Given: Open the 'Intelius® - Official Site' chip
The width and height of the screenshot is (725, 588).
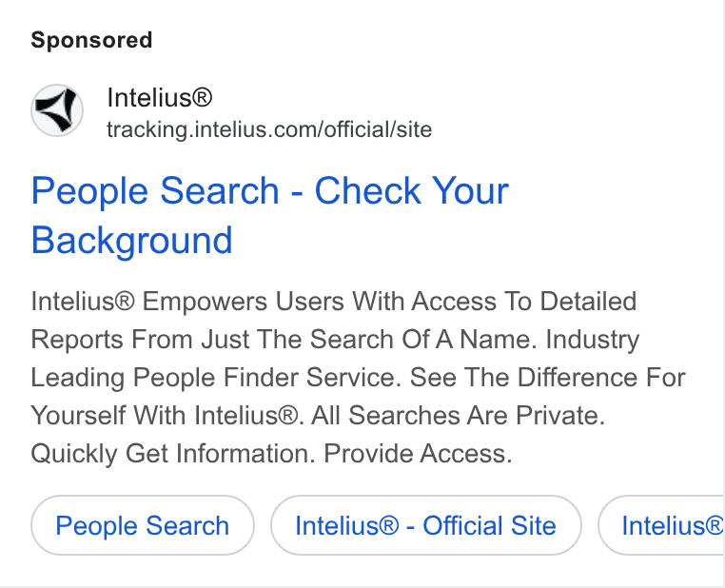Looking at the screenshot, I should coord(426,525).
